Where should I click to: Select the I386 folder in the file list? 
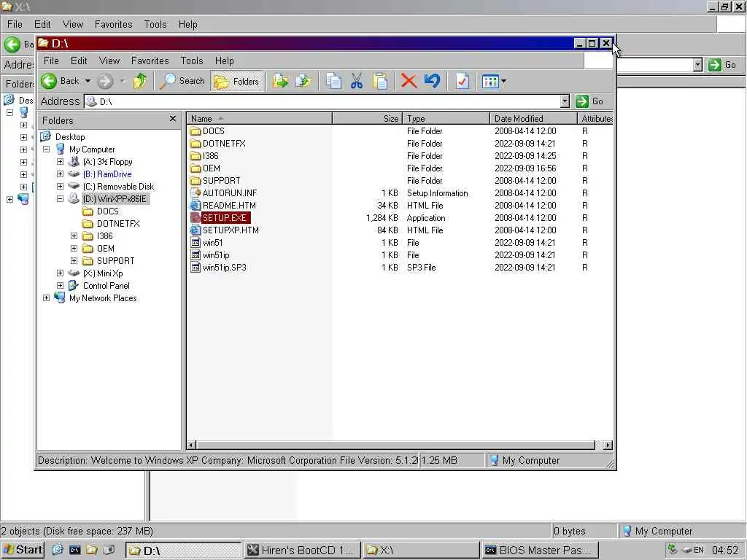tap(211, 156)
